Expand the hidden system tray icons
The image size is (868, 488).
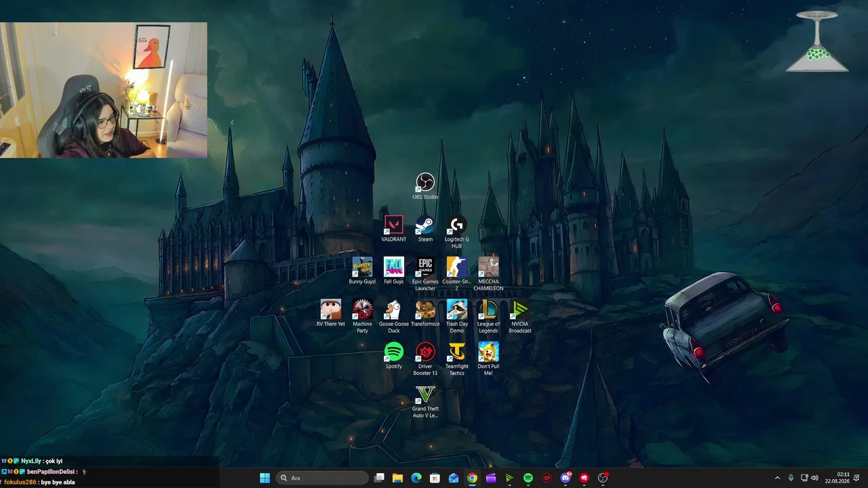pos(777,478)
